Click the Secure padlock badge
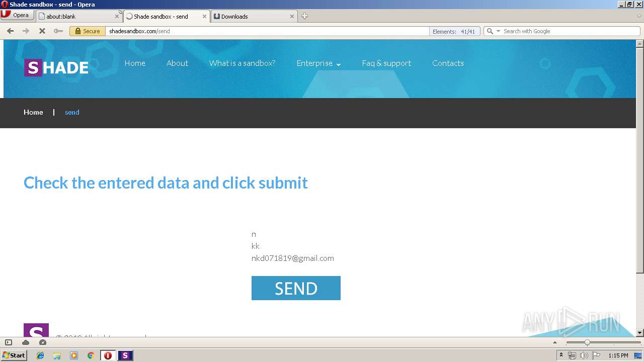 [87, 31]
